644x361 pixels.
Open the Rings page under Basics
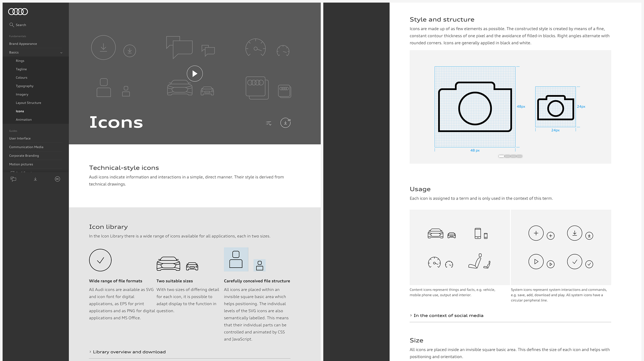[x=20, y=61]
